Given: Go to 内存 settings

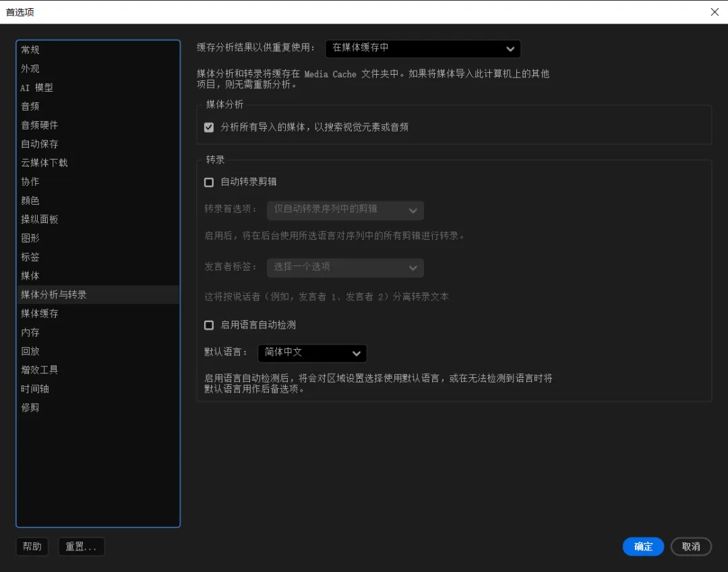Looking at the screenshot, I should (98, 332).
